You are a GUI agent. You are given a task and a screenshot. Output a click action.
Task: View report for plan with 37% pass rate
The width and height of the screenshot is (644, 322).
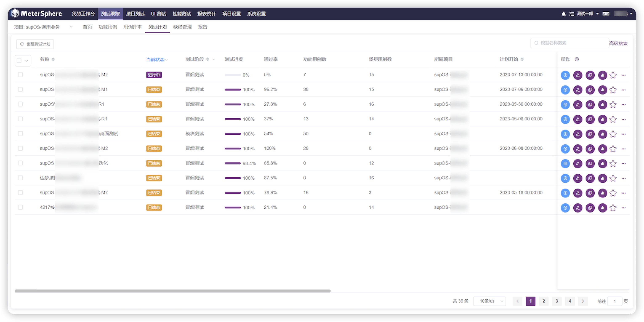603,119
